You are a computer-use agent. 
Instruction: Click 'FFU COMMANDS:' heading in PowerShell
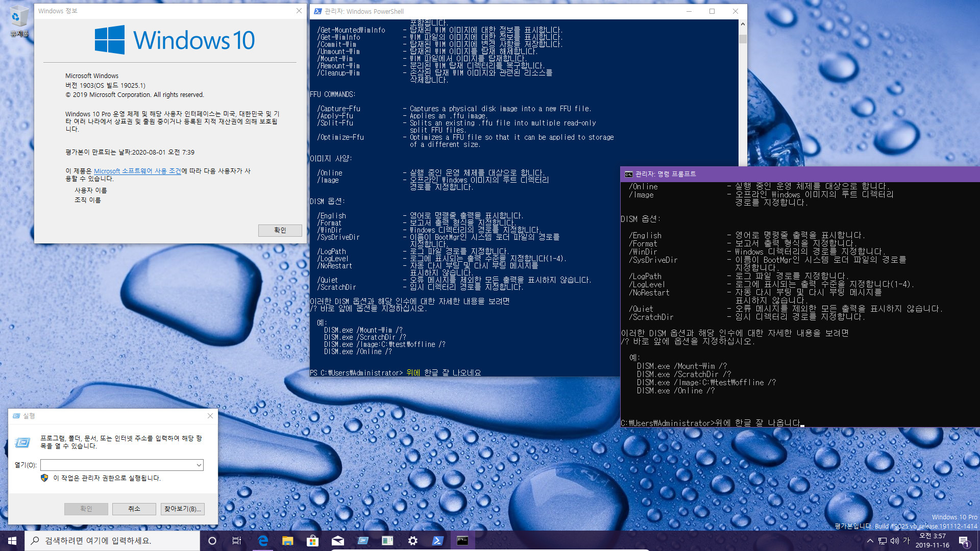point(333,94)
